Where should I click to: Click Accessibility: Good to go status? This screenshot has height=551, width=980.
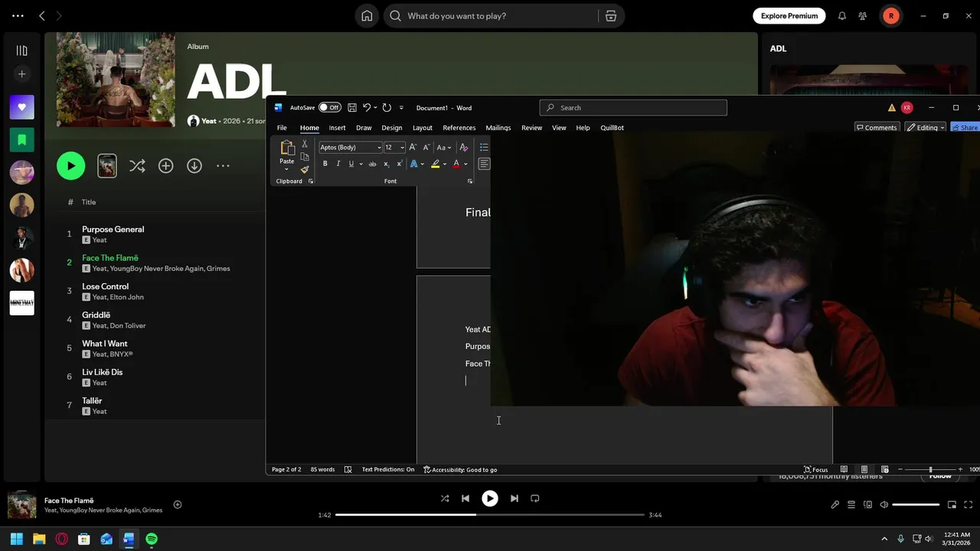pyautogui.click(x=460, y=469)
